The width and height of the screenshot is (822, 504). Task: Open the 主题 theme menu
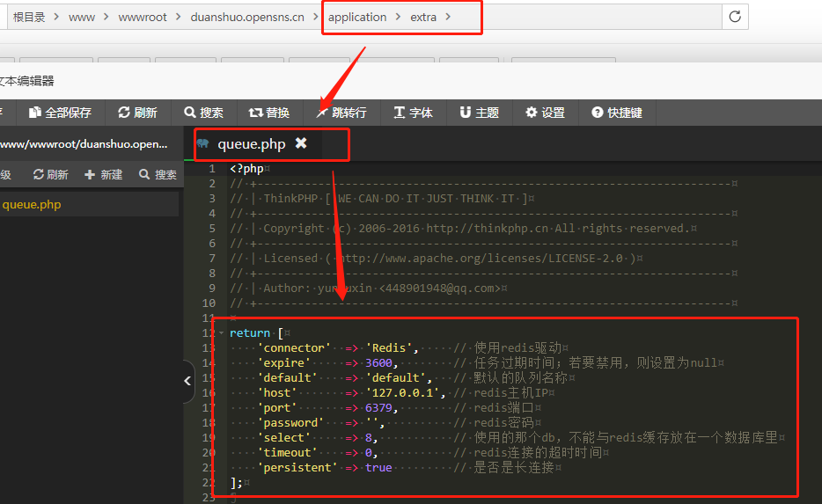[x=480, y=113]
